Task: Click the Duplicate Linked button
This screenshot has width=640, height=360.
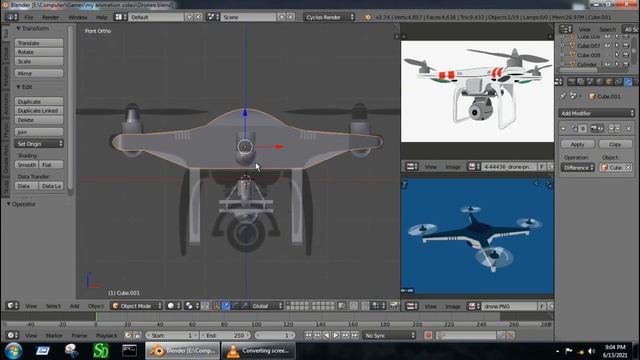Action: coord(39,111)
